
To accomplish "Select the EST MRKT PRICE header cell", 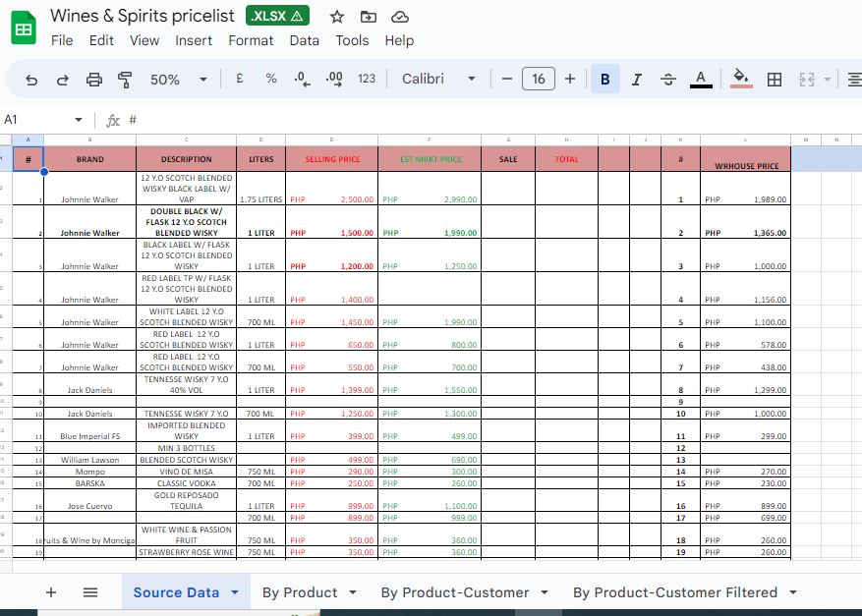I will point(430,159).
